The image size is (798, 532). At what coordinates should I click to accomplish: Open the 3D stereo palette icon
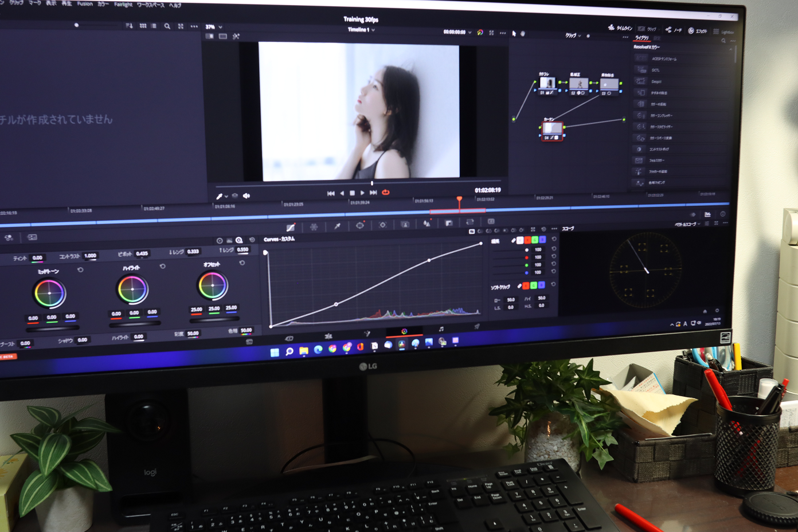click(491, 221)
